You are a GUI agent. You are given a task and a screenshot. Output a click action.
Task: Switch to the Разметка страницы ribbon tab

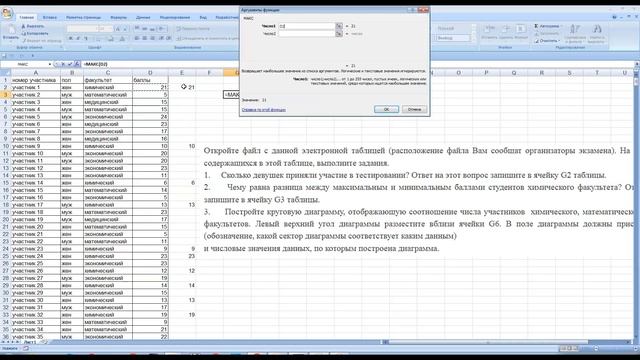83,18
